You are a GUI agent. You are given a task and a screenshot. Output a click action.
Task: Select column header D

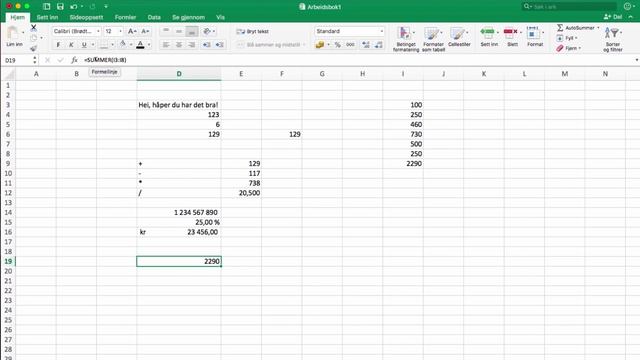pyautogui.click(x=179, y=74)
